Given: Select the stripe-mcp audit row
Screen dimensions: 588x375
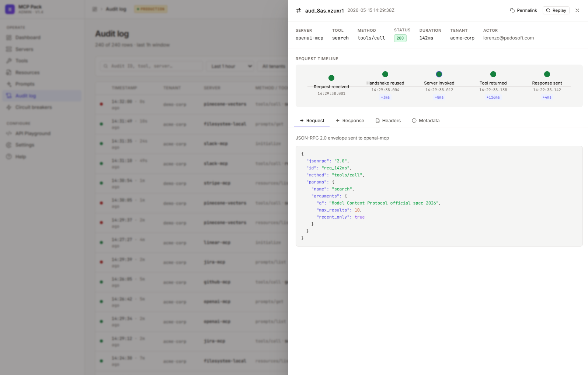Looking at the screenshot, I should click(x=192, y=183).
